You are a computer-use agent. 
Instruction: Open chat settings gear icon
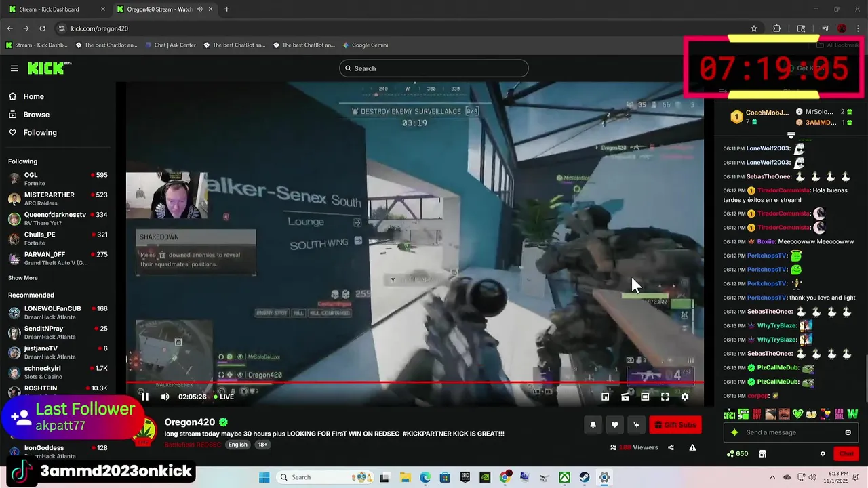[823, 454]
